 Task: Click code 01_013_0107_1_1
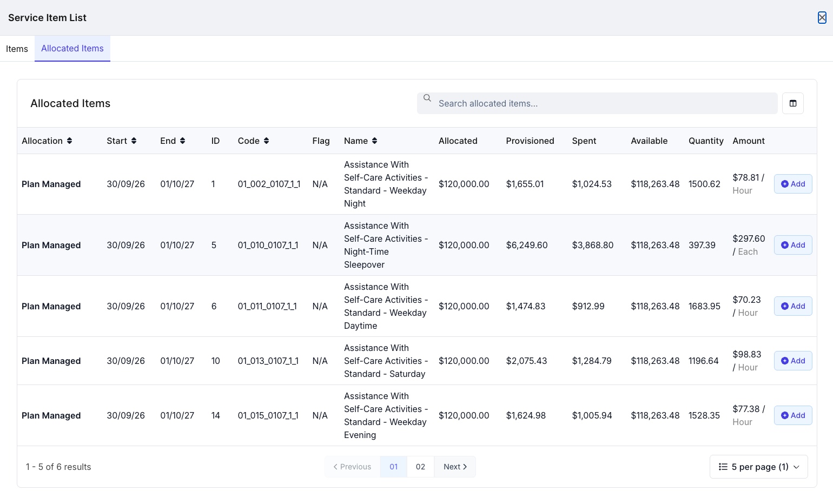point(268,361)
